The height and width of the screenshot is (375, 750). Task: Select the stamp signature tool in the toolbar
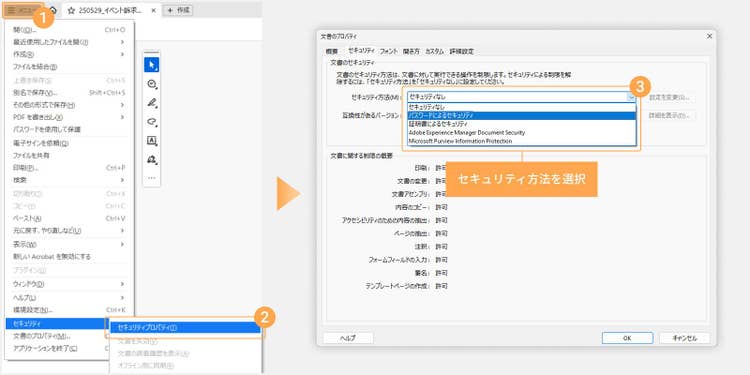152,159
